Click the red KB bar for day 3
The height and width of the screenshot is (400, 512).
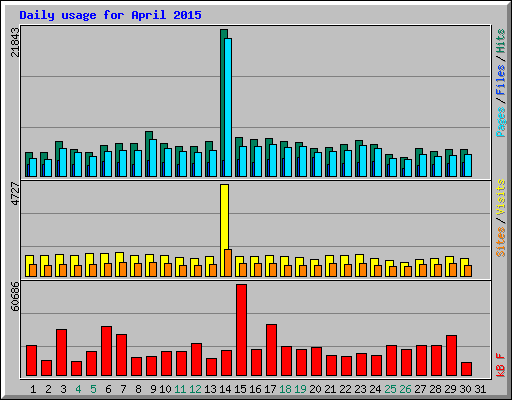pyautogui.click(x=61, y=352)
